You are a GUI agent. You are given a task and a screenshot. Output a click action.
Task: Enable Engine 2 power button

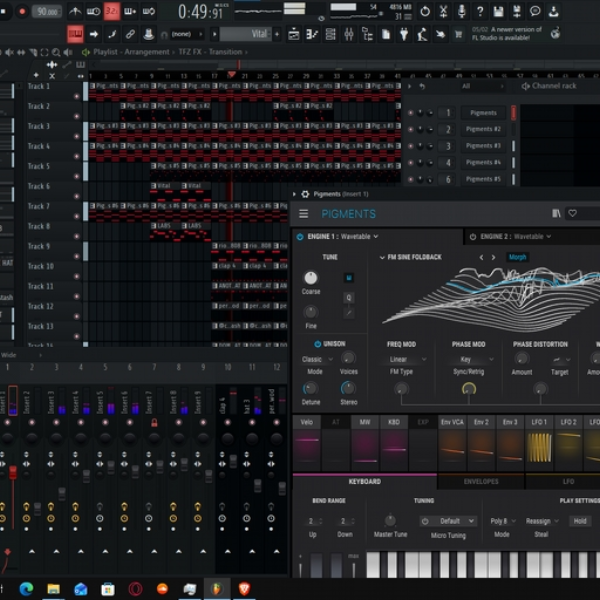[x=473, y=237]
